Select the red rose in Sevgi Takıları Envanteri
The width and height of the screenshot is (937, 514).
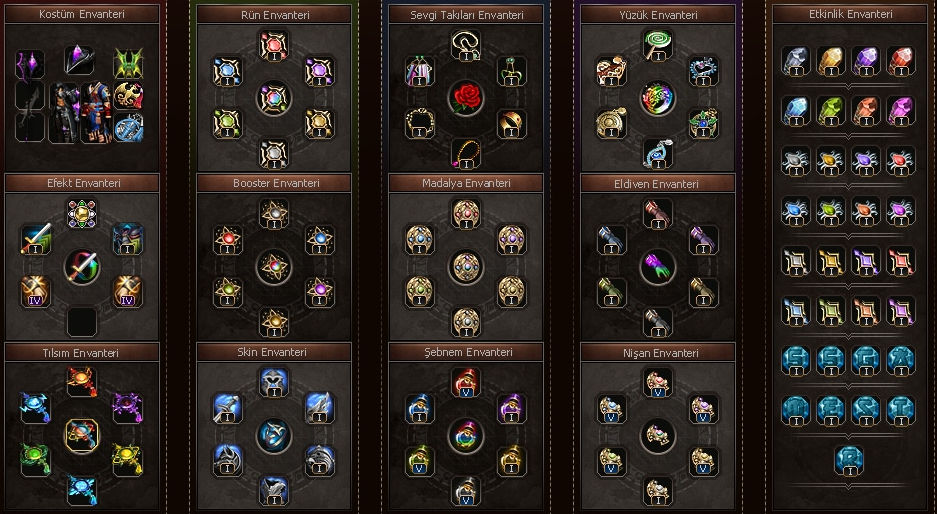466,97
